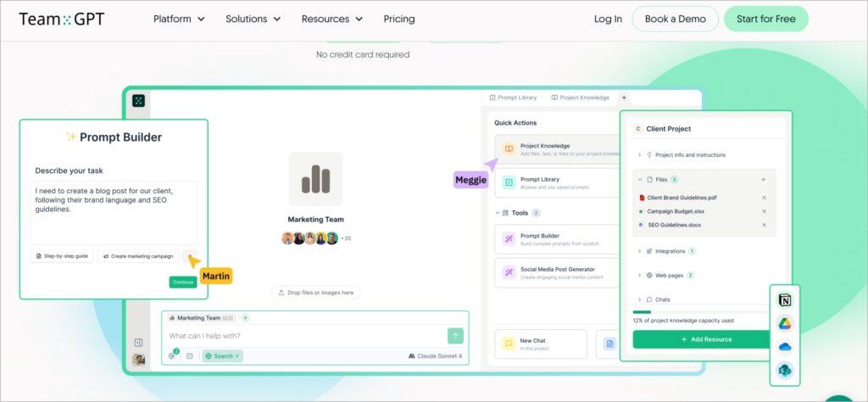
Task: Click the 'What can I help with?' input
Action: tap(305, 336)
